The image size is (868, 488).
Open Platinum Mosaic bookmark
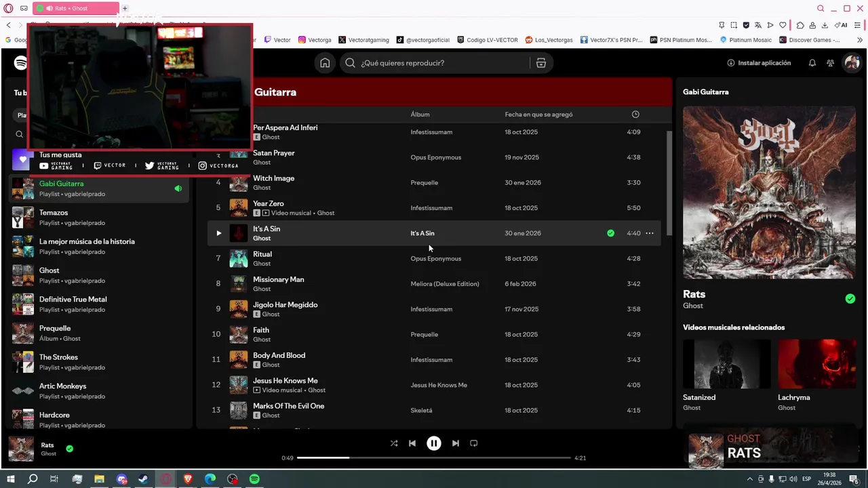pyautogui.click(x=745, y=40)
